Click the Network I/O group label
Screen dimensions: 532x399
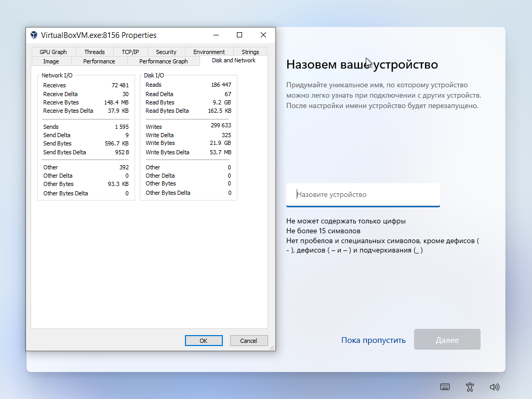coord(57,75)
